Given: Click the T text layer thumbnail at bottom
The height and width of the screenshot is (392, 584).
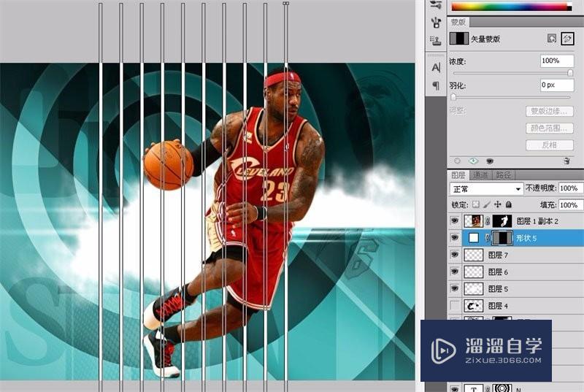Looking at the screenshot, I should [473, 388].
